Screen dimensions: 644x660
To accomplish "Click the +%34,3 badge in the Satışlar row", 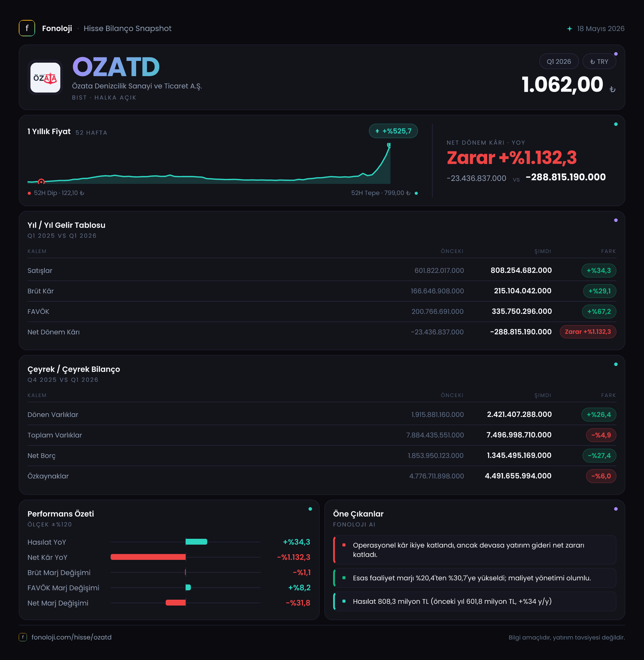I will [x=599, y=271].
